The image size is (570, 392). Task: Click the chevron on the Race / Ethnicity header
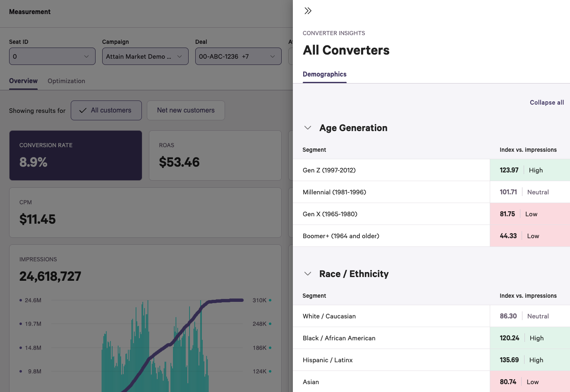(307, 273)
